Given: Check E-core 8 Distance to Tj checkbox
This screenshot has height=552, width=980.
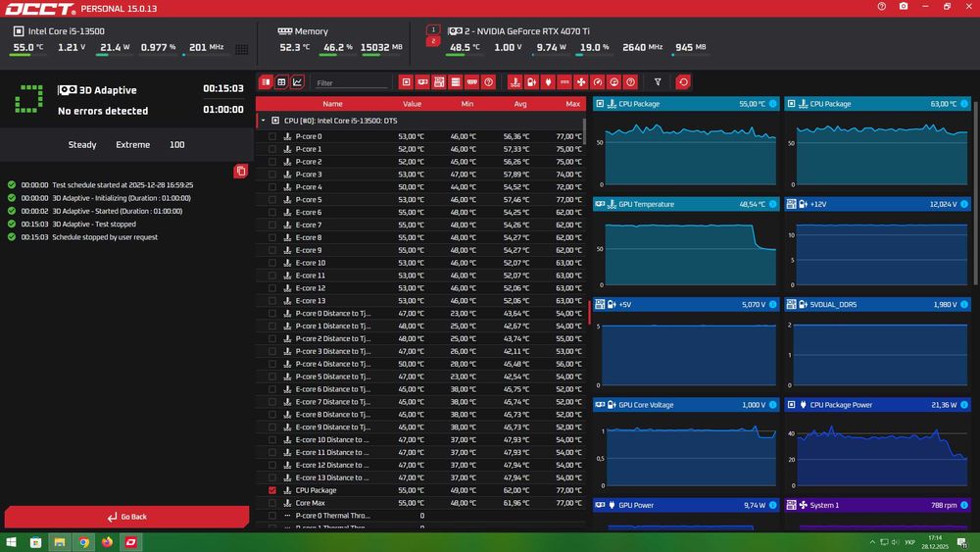Looking at the screenshot, I should click(x=271, y=415).
